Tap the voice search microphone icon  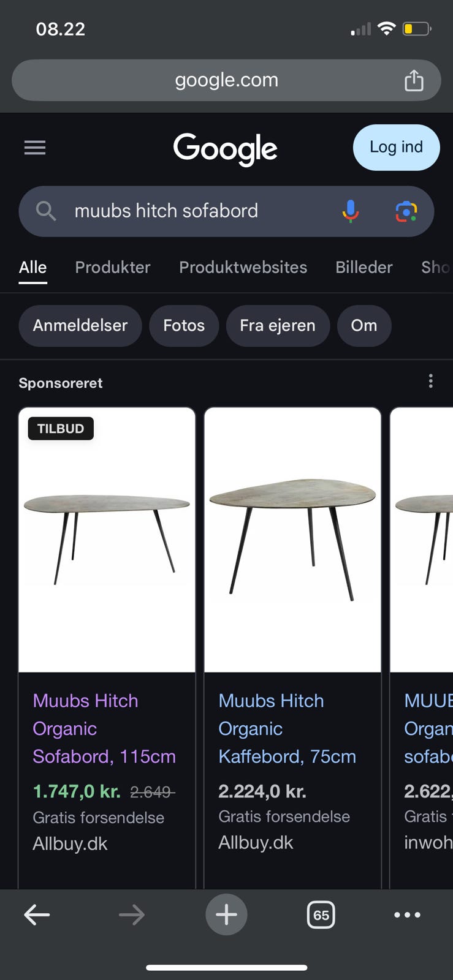(349, 211)
